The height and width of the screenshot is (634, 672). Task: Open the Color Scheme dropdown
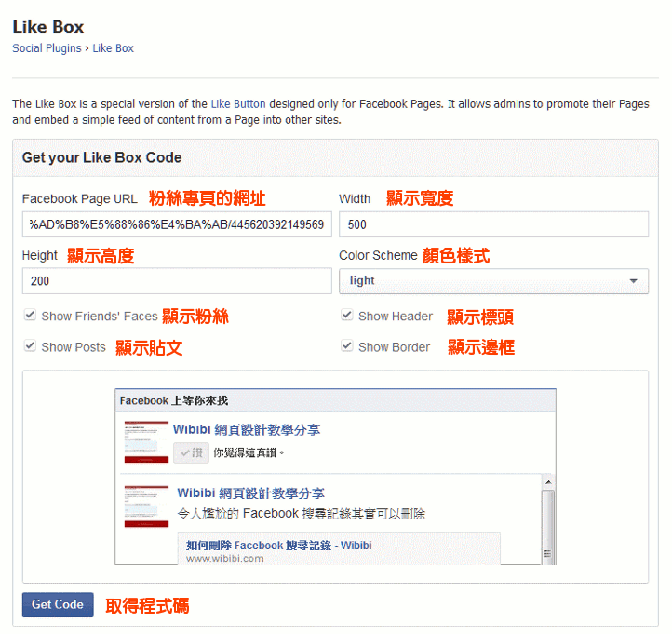pos(493,281)
